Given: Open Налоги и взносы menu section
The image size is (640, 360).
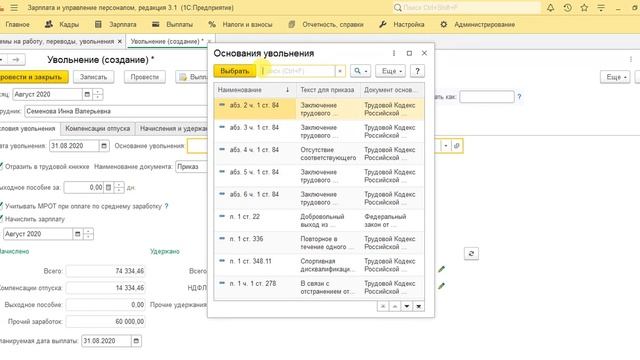Looking at the screenshot, I should [x=240, y=24].
